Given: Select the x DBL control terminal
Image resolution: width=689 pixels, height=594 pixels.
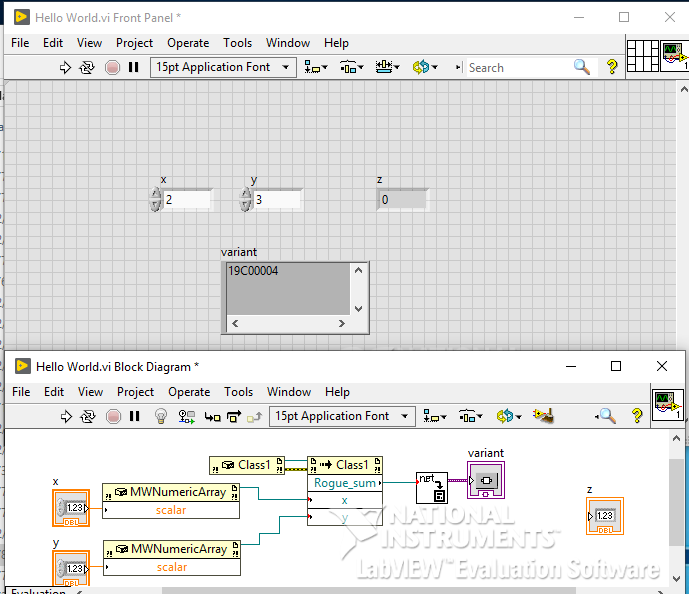Looking at the screenshot, I should (71, 508).
